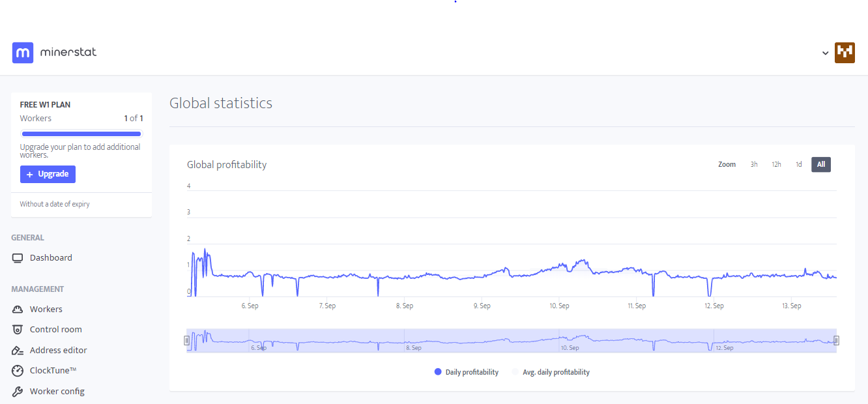Choose the 1d zoom range
The width and height of the screenshot is (868, 404).
pyautogui.click(x=798, y=164)
